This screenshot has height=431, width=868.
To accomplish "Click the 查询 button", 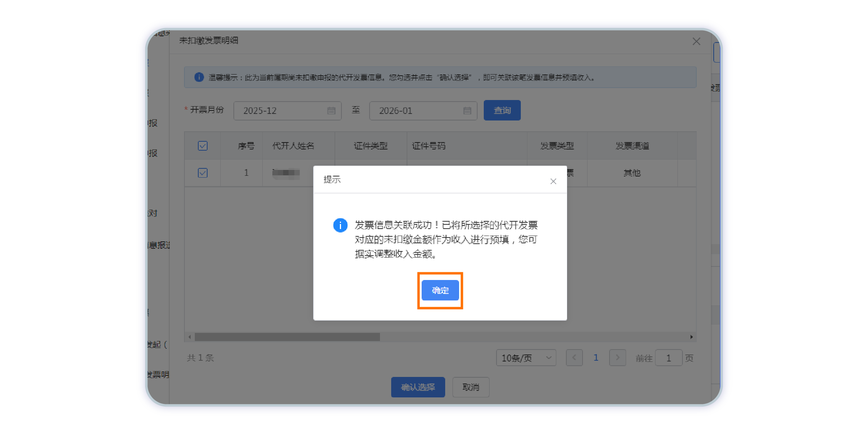I will pyautogui.click(x=502, y=110).
